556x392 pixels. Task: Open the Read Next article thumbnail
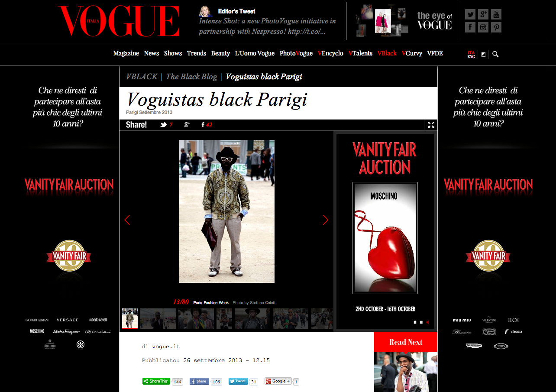point(406,372)
